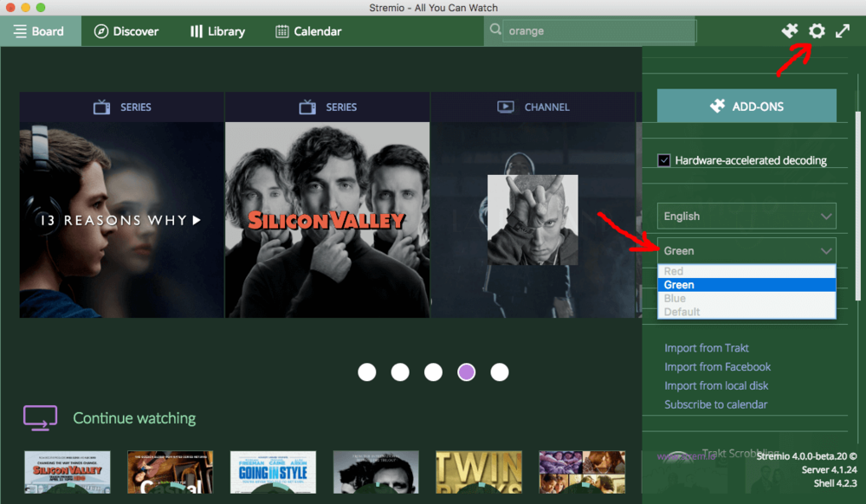Click Import from local disk link
866x504 pixels.
point(716,385)
